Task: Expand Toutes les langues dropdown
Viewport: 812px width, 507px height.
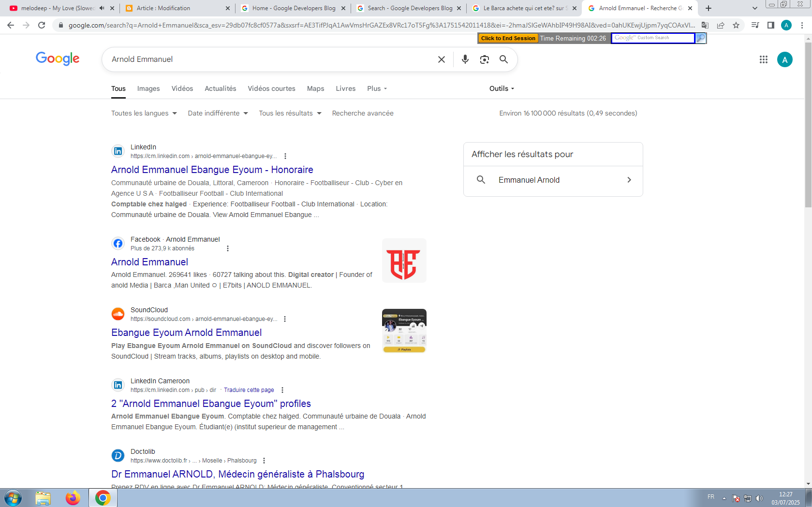Action: click(x=144, y=113)
